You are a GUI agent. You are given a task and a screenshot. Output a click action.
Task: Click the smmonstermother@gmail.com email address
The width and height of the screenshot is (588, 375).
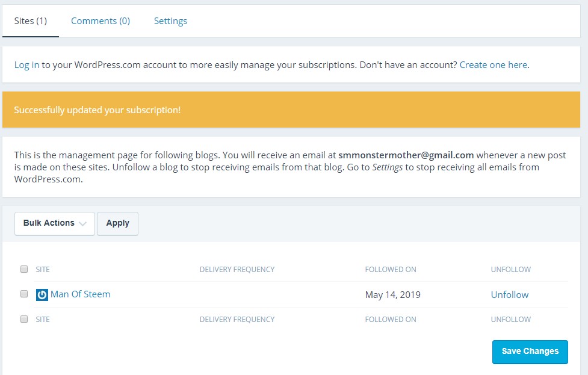(406, 155)
